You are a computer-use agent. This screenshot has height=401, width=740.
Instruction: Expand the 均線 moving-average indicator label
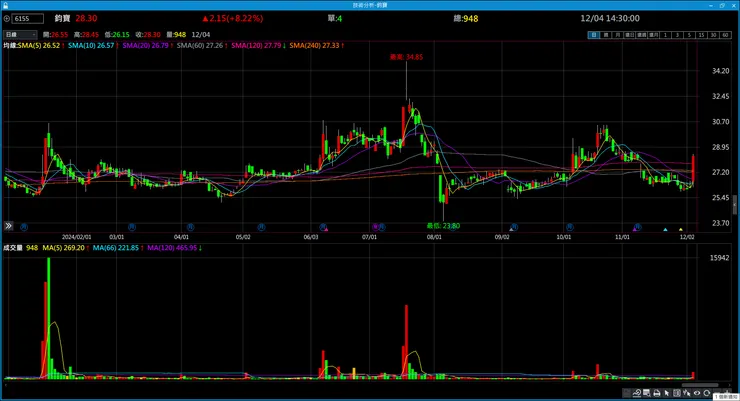click(x=10, y=45)
